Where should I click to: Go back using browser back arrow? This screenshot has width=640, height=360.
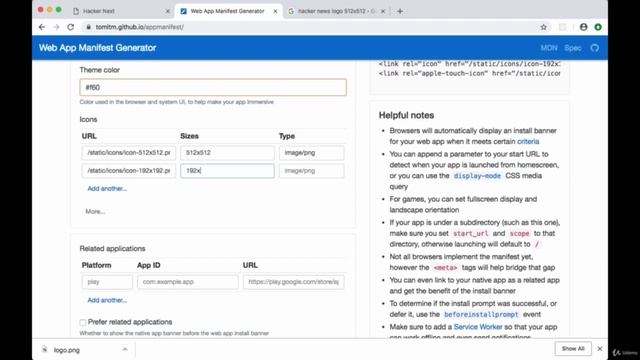(42, 27)
